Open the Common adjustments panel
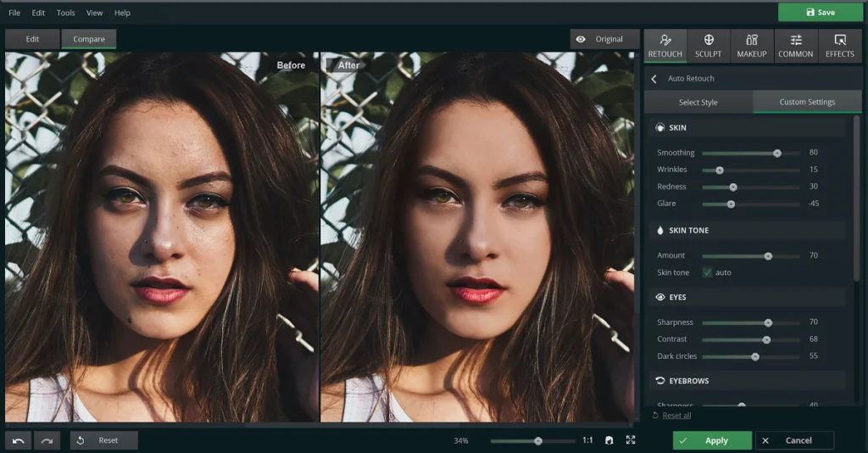 pos(795,46)
